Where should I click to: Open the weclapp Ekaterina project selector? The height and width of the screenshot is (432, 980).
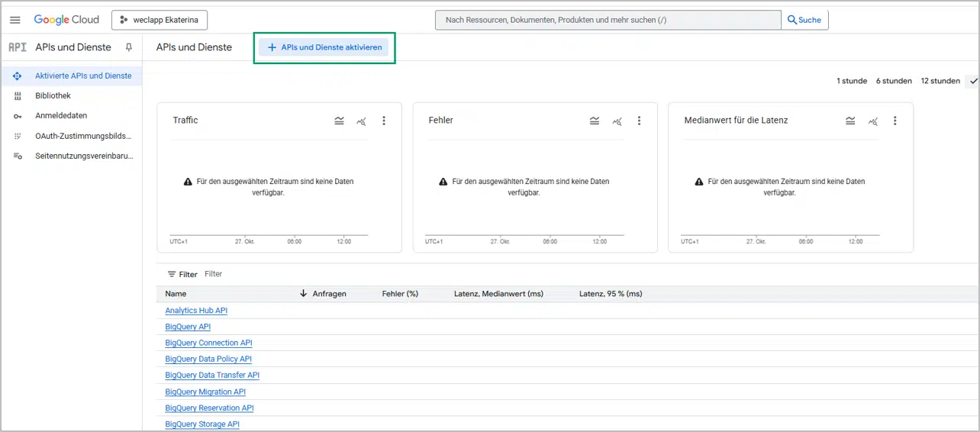(160, 20)
